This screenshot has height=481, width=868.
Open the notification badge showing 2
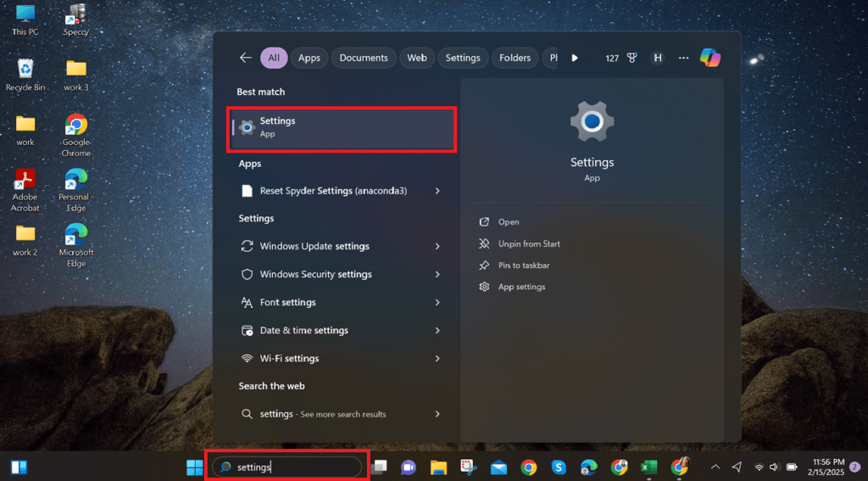click(854, 467)
